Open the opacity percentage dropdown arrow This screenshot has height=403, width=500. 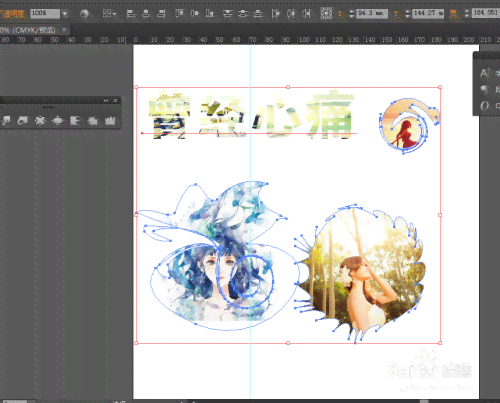coord(65,14)
